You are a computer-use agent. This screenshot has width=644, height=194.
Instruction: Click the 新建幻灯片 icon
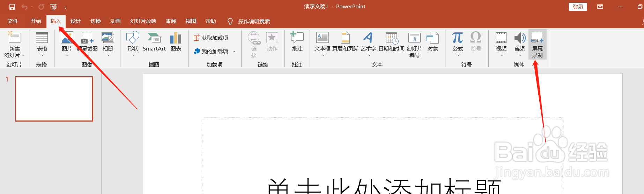(14, 38)
